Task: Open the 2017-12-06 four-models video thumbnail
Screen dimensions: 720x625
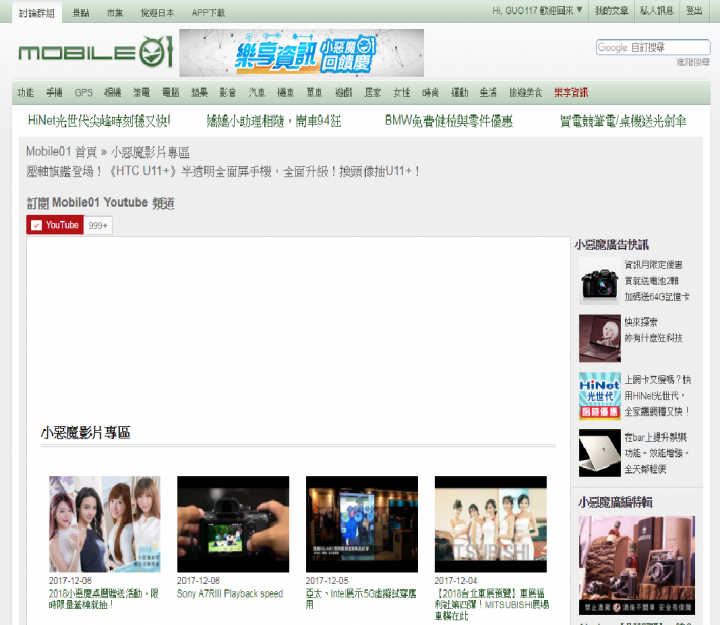Action: (105, 524)
